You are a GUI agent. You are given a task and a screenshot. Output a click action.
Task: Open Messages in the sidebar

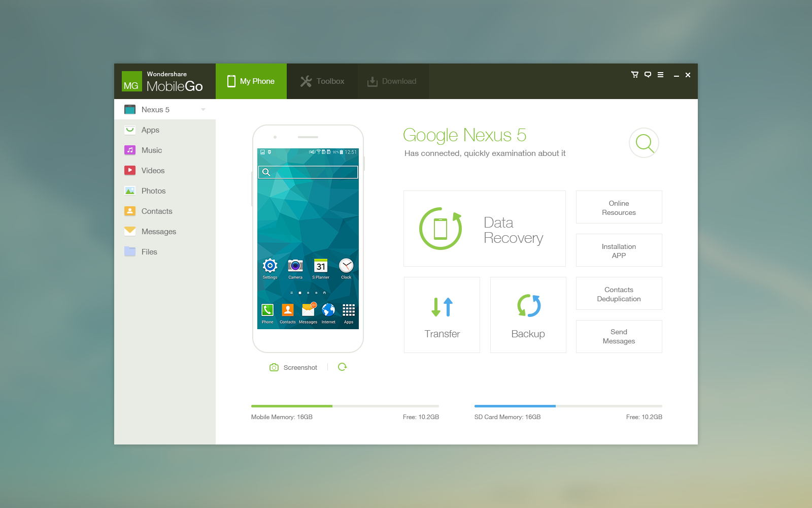click(165, 232)
